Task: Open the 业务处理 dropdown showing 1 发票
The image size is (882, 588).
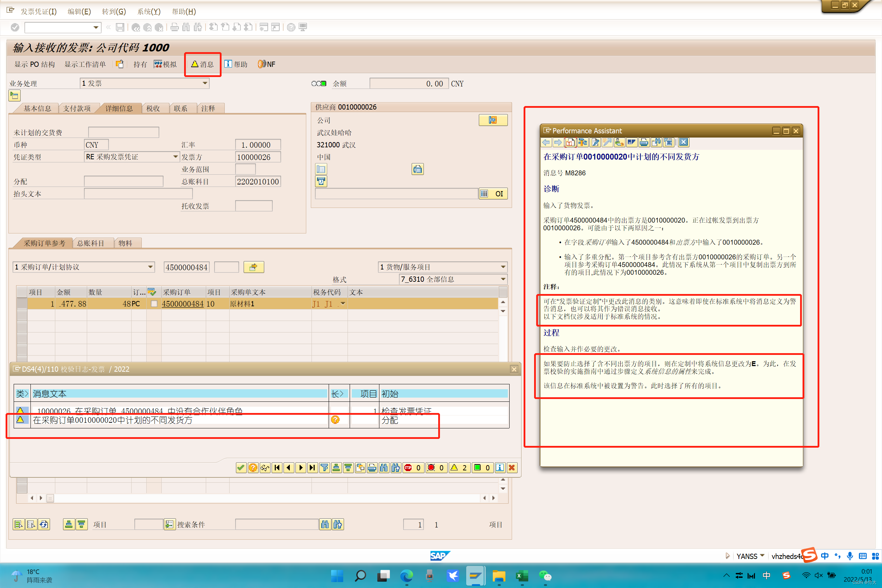Action: pos(205,83)
